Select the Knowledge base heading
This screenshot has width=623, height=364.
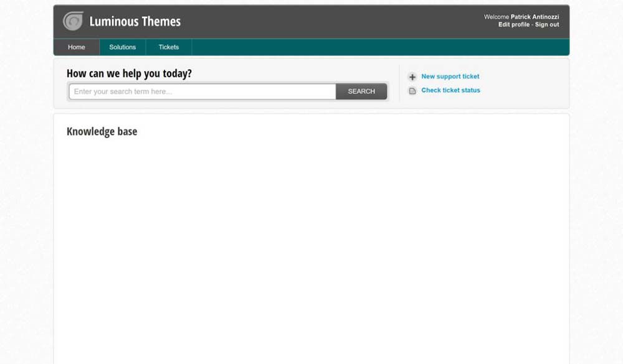coord(102,131)
